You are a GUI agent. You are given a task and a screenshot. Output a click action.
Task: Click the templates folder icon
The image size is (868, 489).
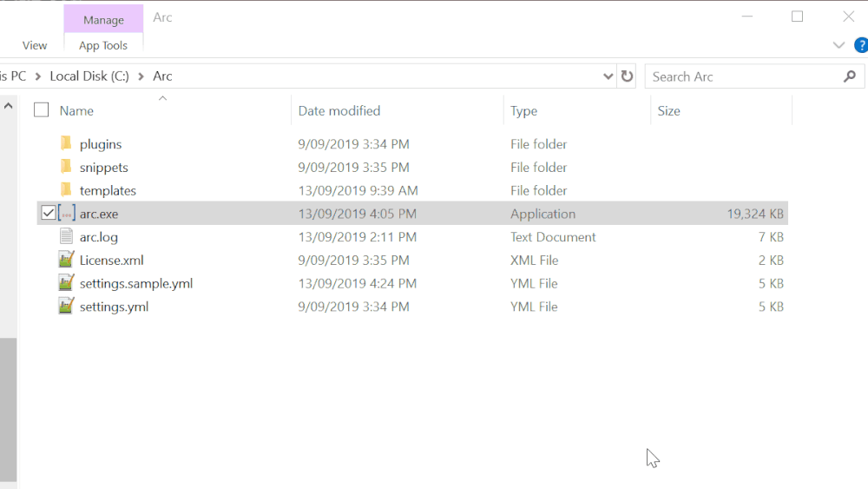(x=66, y=190)
